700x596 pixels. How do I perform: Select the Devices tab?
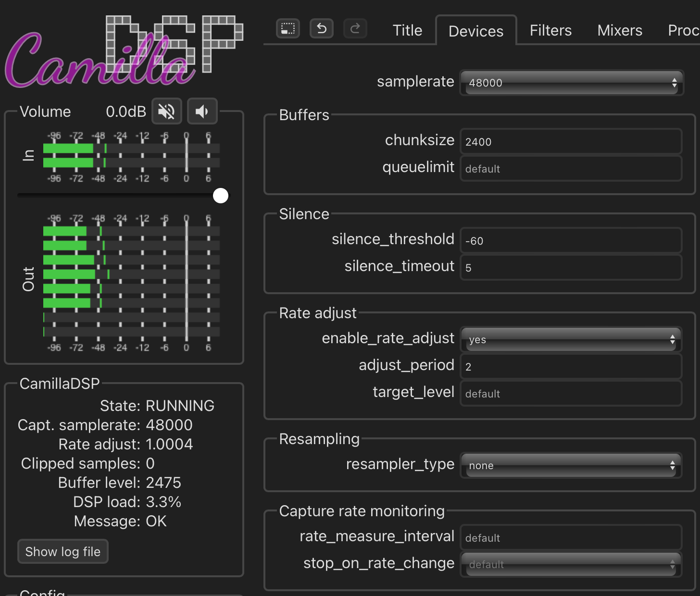pyautogui.click(x=476, y=31)
